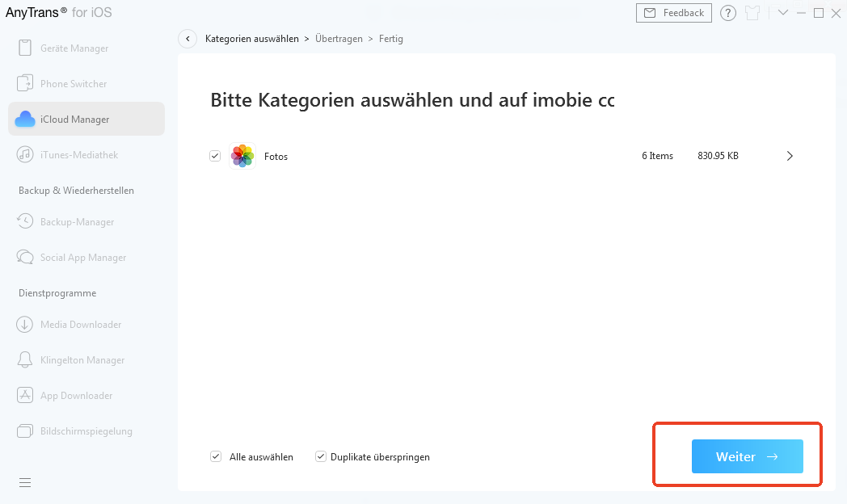This screenshot has width=847, height=504.
Task: Select the App Downloader tool
Action: click(77, 395)
